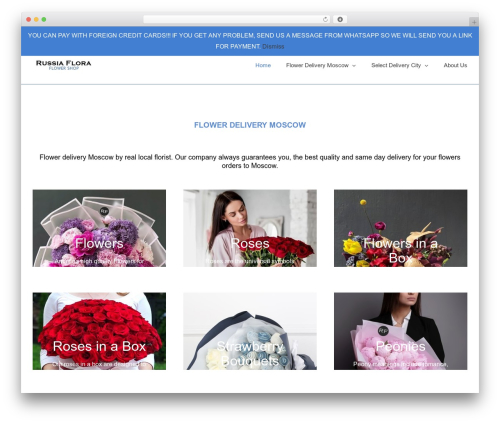Click the 'real local florist' description paragraph
This screenshot has height=423, width=500.
click(x=250, y=161)
